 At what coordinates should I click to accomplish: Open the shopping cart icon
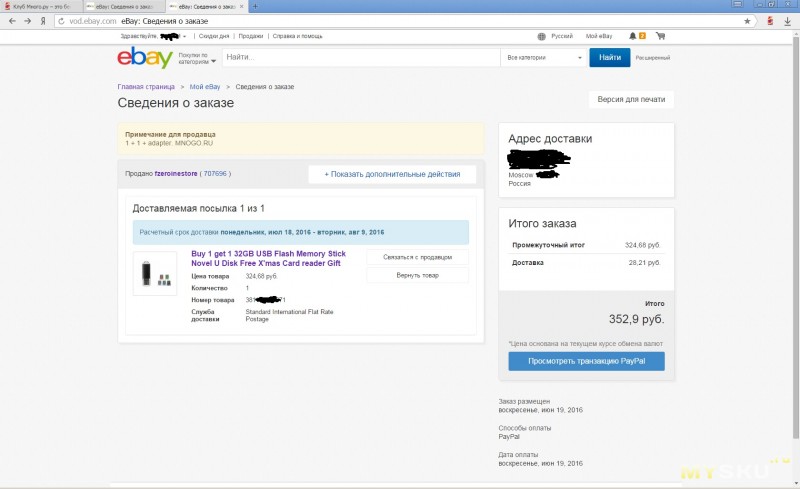coord(660,36)
